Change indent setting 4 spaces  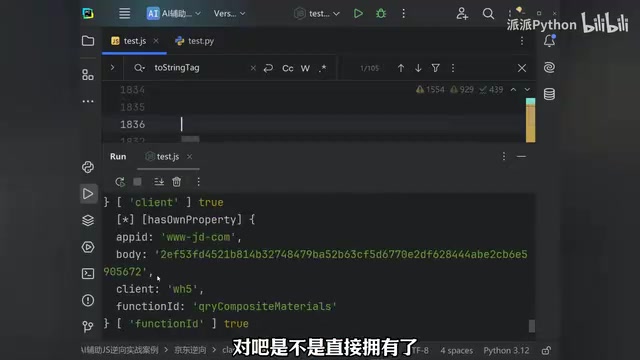click(456, 351)
